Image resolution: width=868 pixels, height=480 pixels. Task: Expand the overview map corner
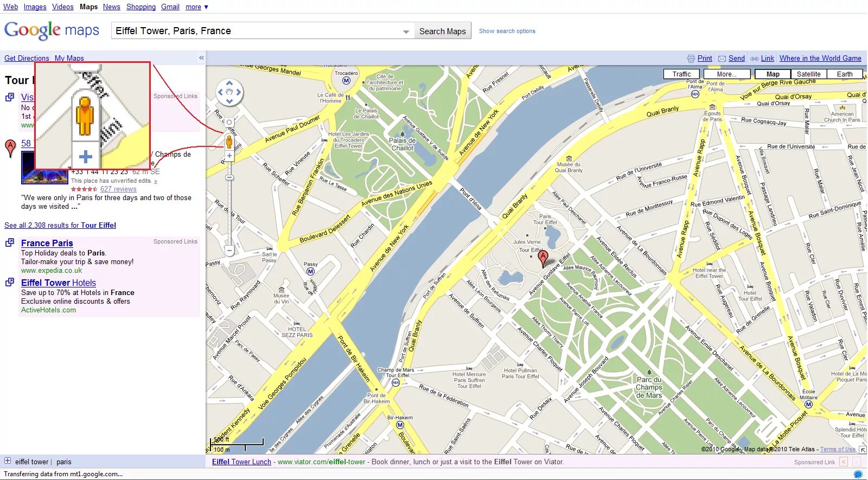pos(863,450)
